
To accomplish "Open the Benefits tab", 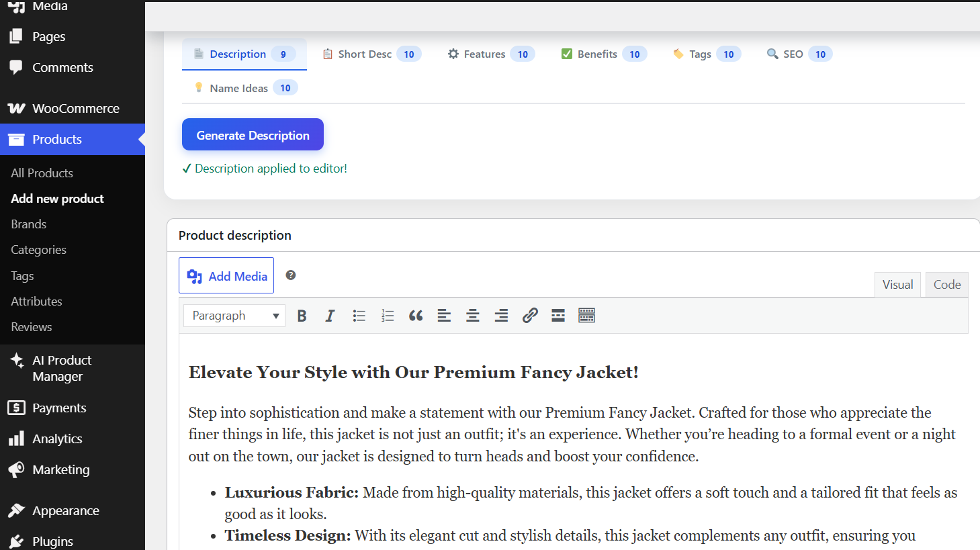I will coord(604,54).
